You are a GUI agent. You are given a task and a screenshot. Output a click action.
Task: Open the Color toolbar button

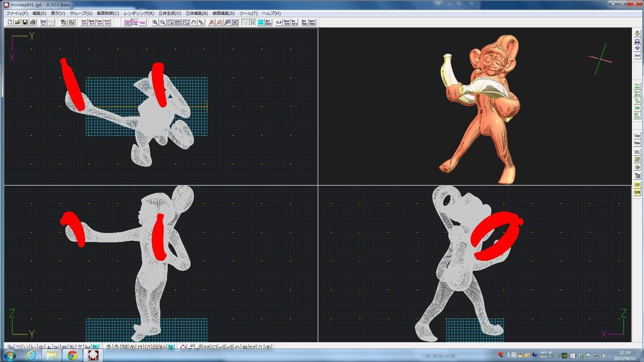(x=143, y=22)
